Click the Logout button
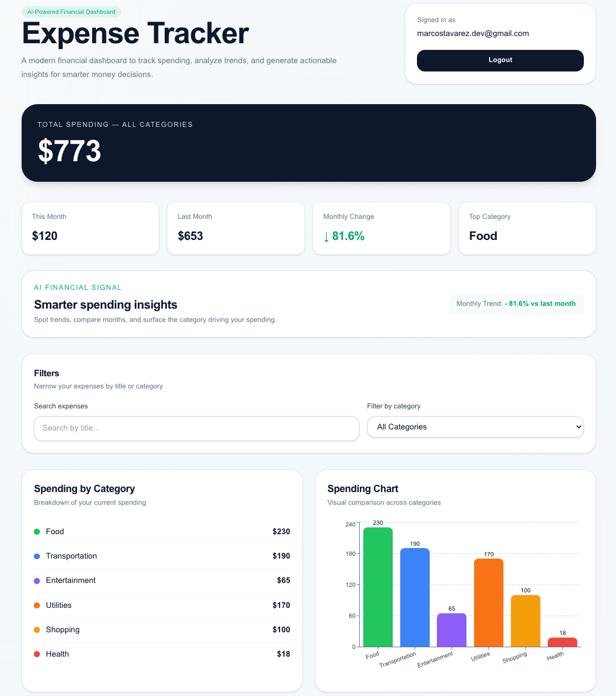Image resolution: width=616 pixels, height=696 pixels. [500, 60]
